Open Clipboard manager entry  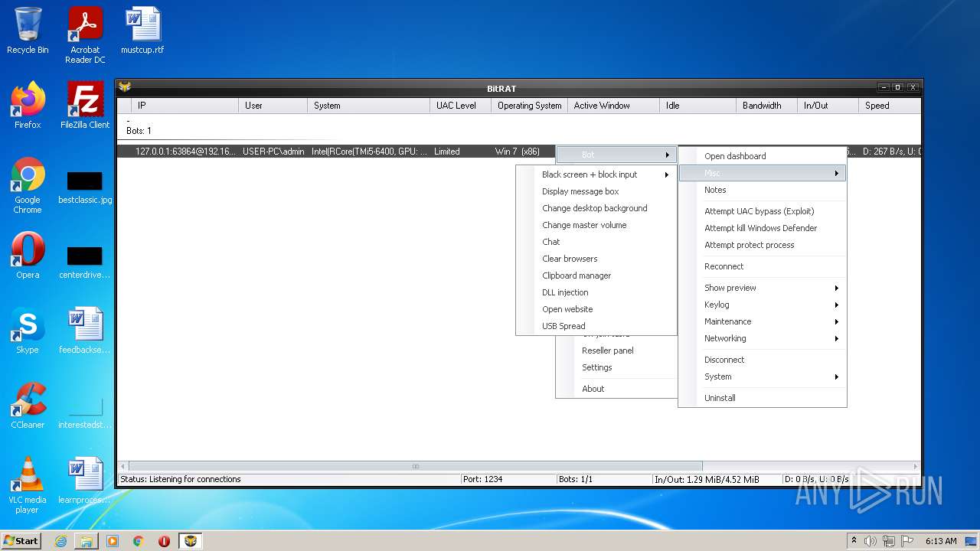(596, 275)
